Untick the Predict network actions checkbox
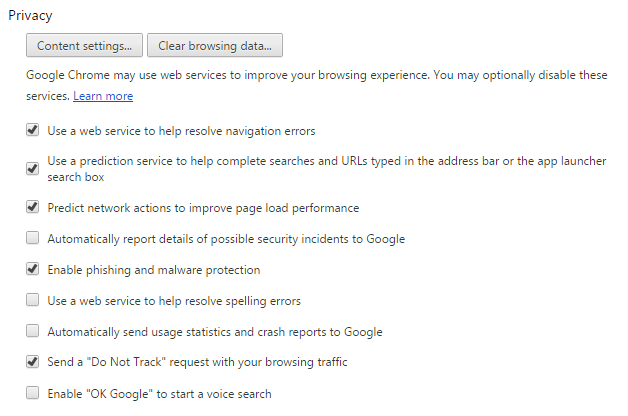 33,207
